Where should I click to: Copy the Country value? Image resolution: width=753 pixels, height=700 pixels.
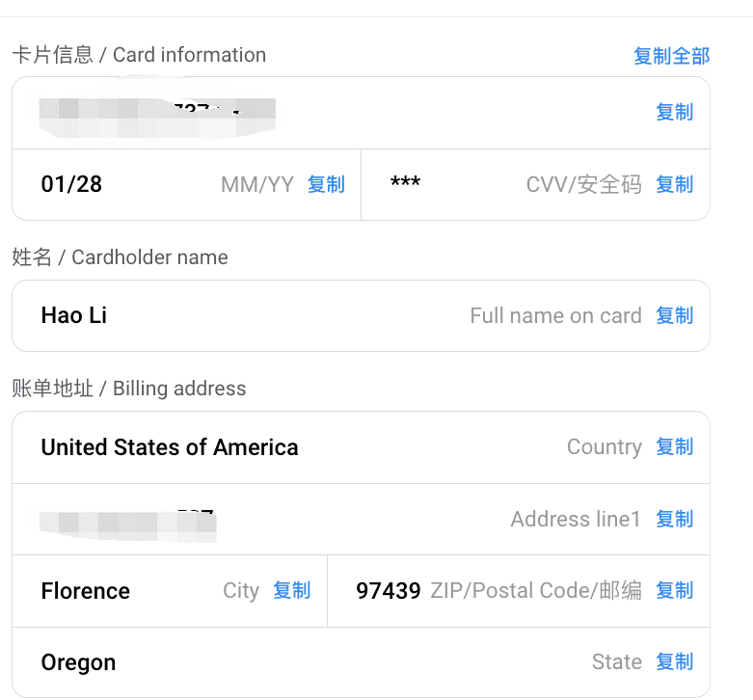pos(674,446)
